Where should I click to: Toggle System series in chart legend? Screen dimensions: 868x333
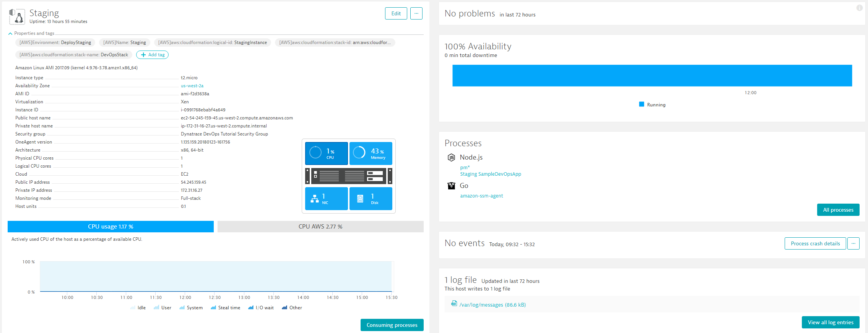191,308
